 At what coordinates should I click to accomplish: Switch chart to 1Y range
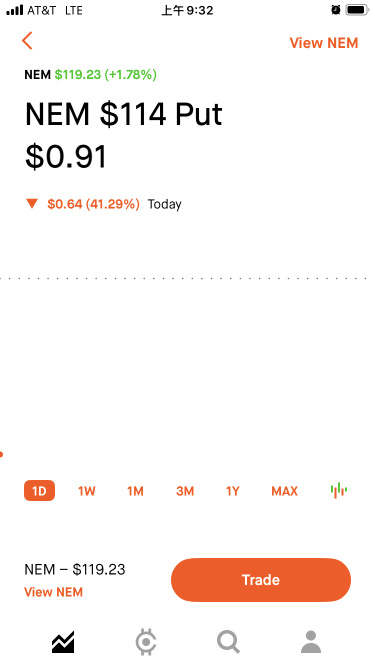pos(233,491)
